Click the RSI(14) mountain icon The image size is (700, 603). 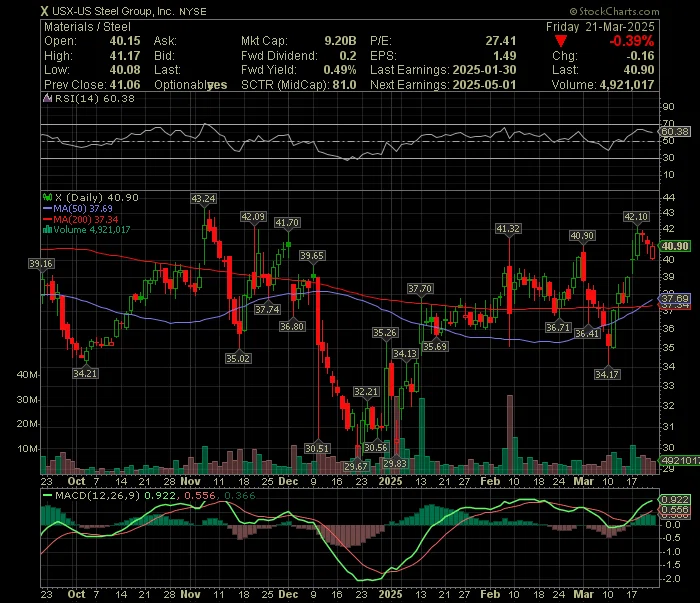tap(47, 99)
